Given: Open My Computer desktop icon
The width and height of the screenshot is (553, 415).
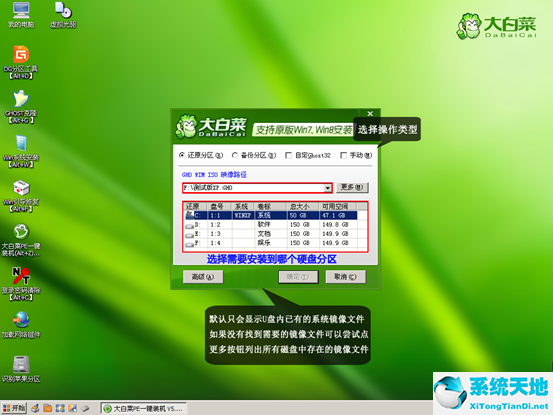Looking at the screenshot, I should click(x=21, y=15).
